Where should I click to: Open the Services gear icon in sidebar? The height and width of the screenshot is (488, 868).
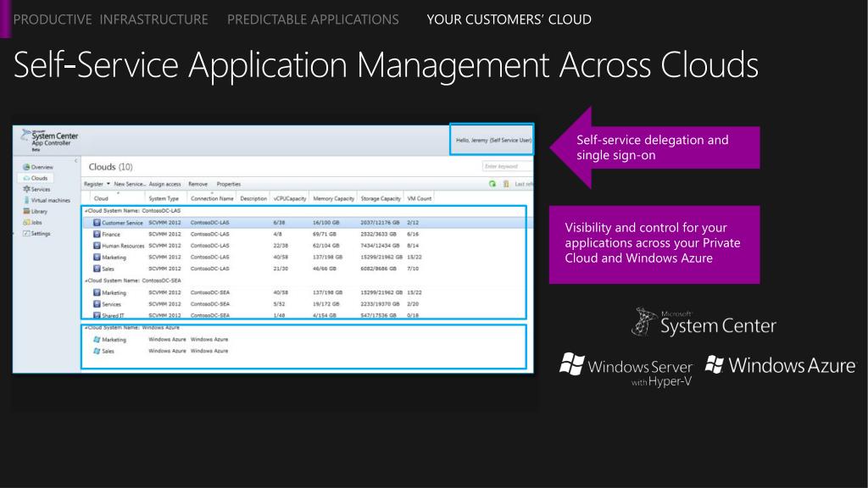click(26, 189)
